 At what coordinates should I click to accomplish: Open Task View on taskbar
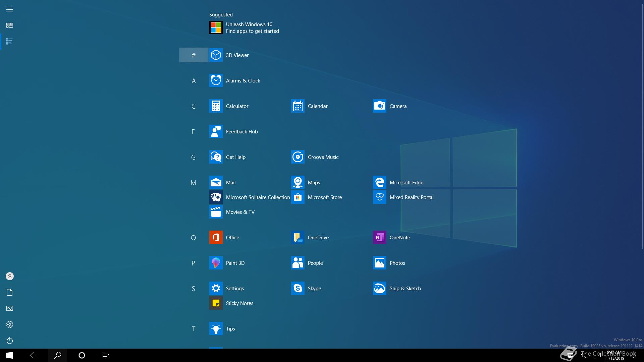tap(106, 355)
